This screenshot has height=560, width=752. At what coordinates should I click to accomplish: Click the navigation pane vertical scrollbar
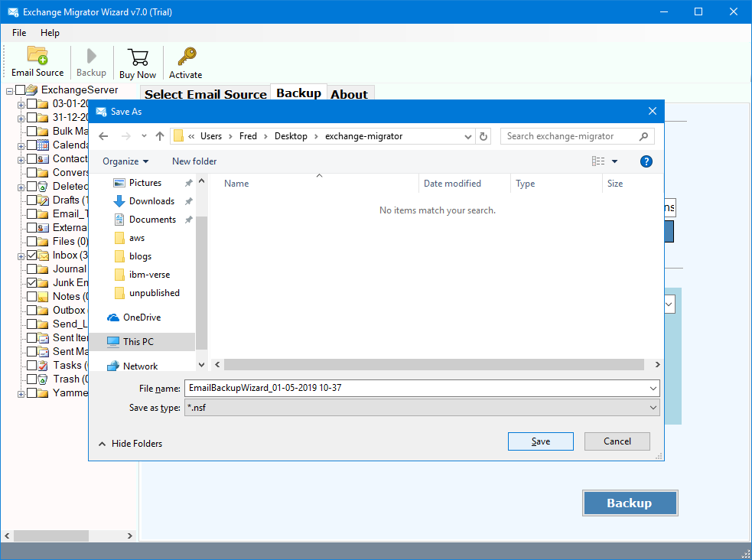coord(201,283)
